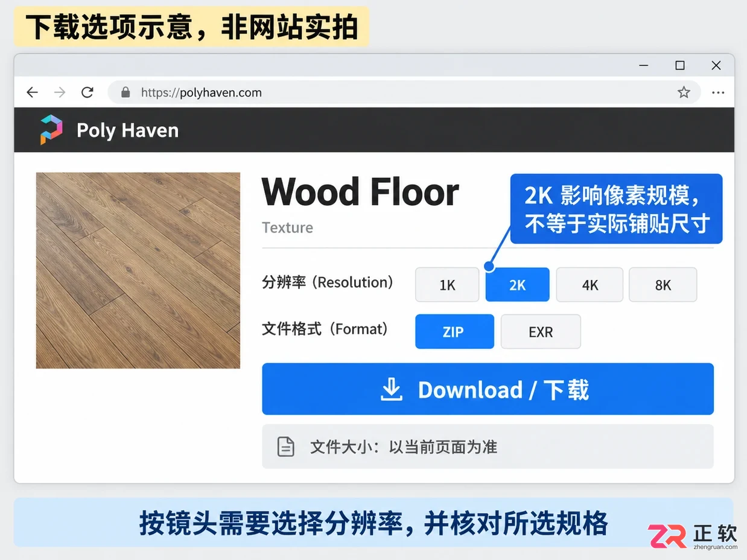The image size is (747, 560).
Task: Select 4K resolution
Action: (x=590, y=285)
